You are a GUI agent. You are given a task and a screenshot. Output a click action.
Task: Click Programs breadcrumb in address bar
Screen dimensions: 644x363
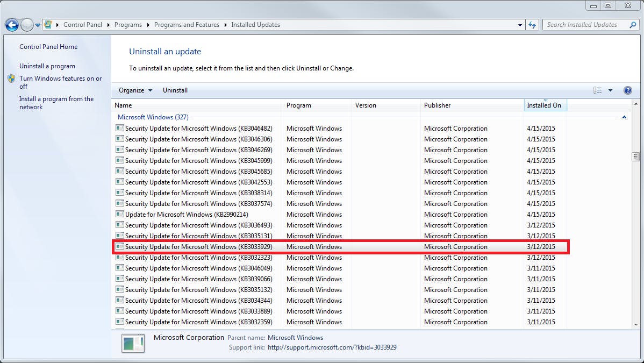point(128,25)
